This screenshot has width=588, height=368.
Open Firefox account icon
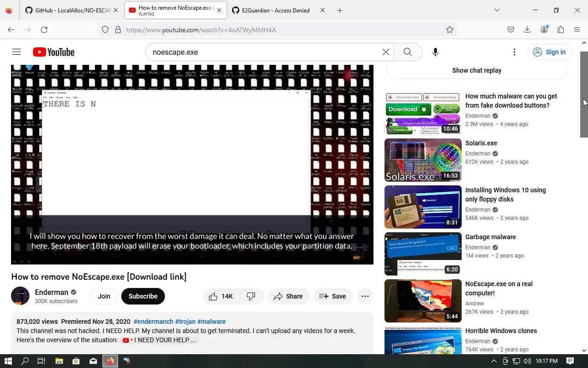coord(544,30)
